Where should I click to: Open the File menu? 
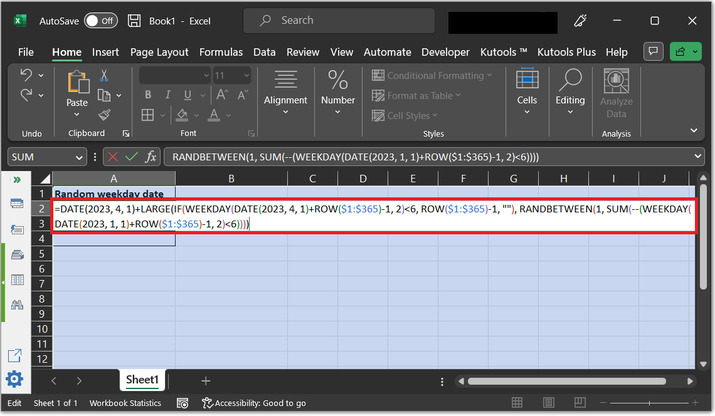pyautogui.click(x=26, y=52)
